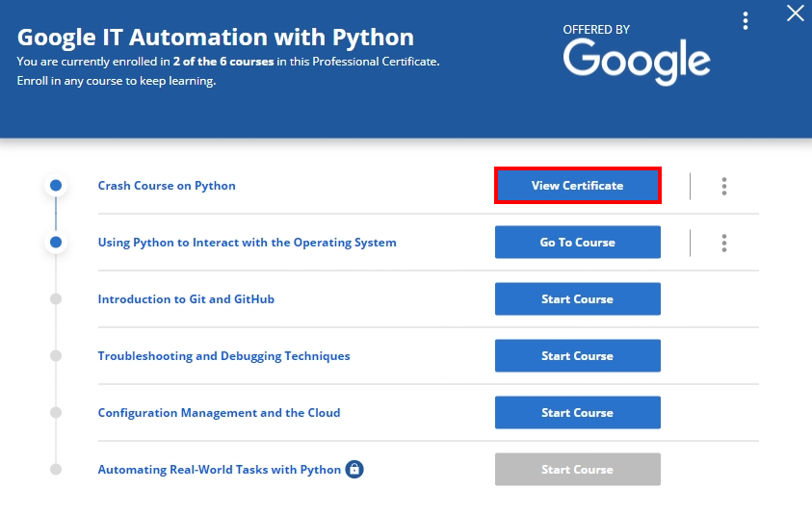Open Using Python to Interact with the Operating System
The image size is (812, 516).
coord(247,243)
